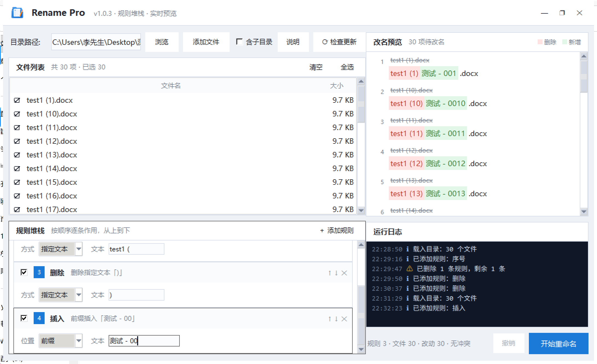Click 新增 green legend swatch in preview header
The image size is (597, 364).
coord(564,42)
